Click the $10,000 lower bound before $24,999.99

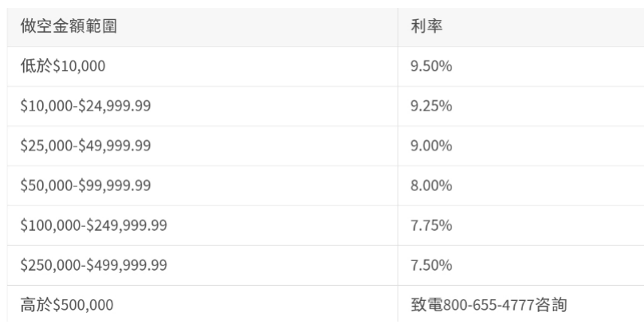(43, 107)
